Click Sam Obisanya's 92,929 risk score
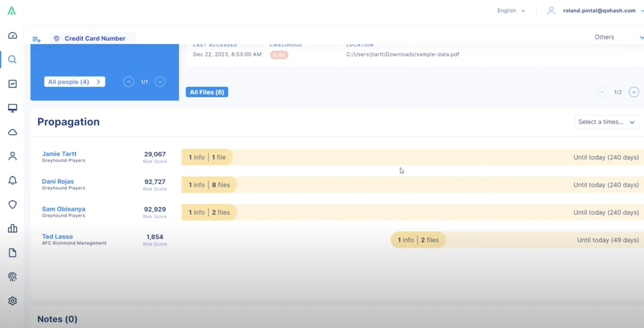The image size is (644, 328). pos(155,209)
